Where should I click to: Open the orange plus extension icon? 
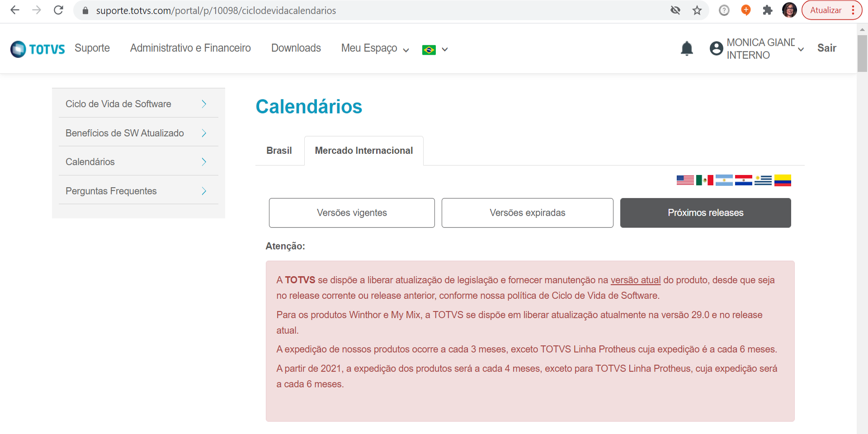pyautogui.click(x=746, y=10)
